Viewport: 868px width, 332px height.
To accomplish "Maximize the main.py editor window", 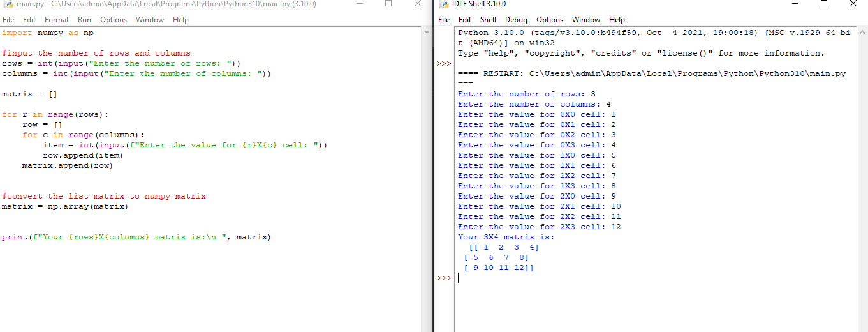I will [x=388, y=4].
